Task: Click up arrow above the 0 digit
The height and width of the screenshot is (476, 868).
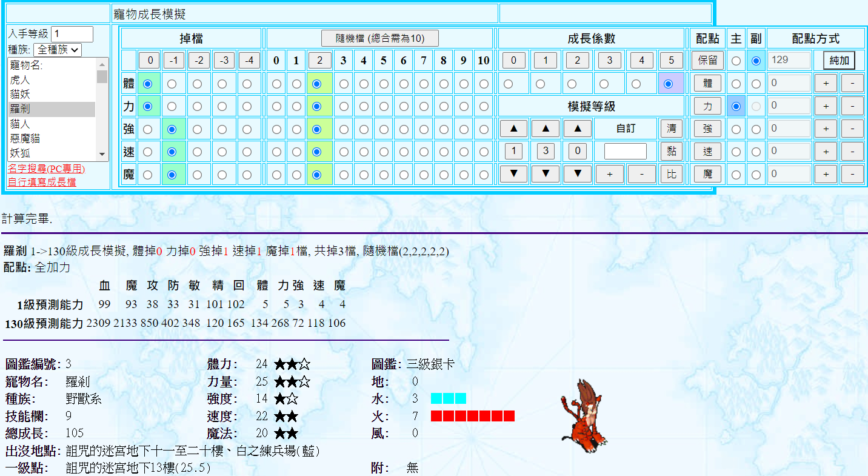Action: pos(578,129)
